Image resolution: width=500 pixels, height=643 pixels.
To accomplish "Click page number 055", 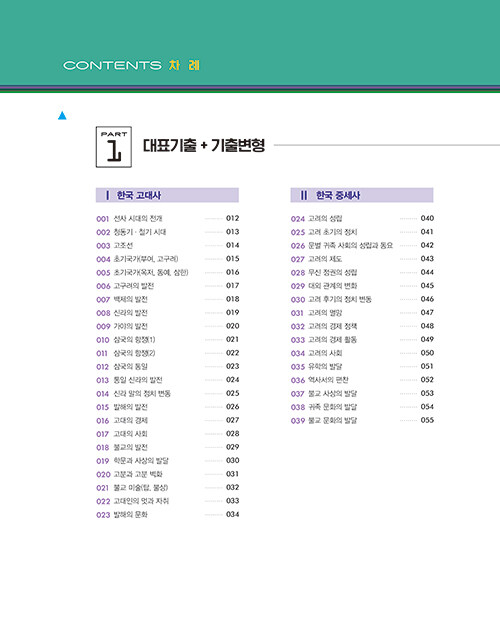I will click(x=427, y=420).
